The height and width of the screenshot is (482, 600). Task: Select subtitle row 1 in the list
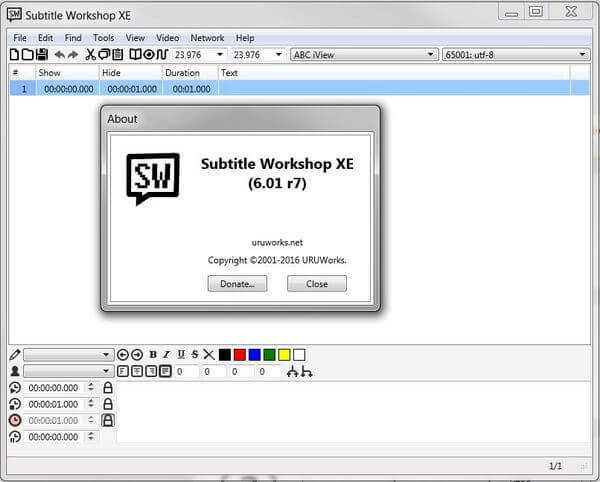tap(300, 88)
